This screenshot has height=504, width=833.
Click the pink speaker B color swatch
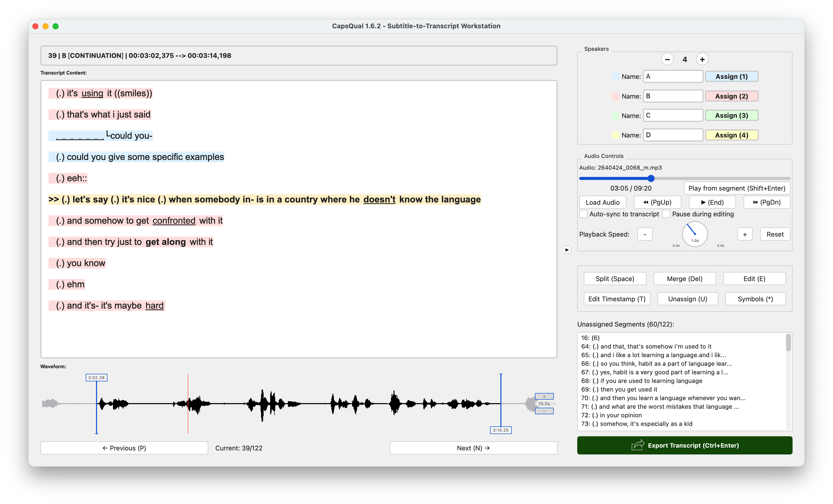(x=615, y=96)
